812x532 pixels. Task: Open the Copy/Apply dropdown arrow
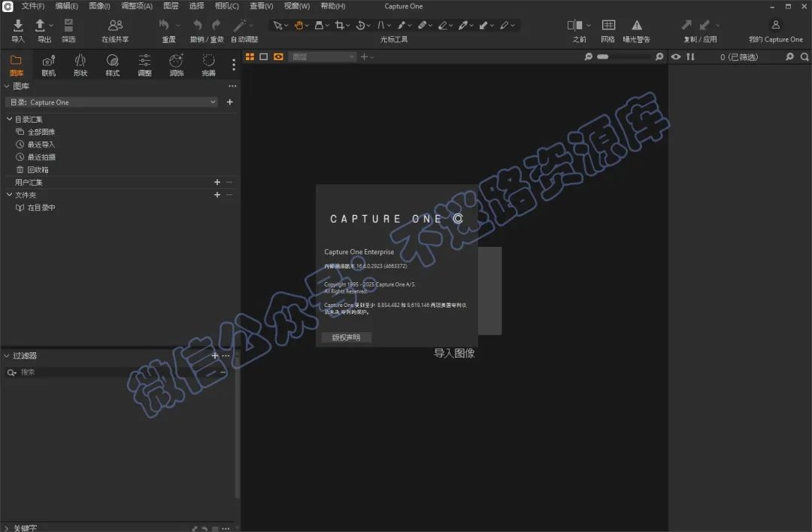coord(718,25)
